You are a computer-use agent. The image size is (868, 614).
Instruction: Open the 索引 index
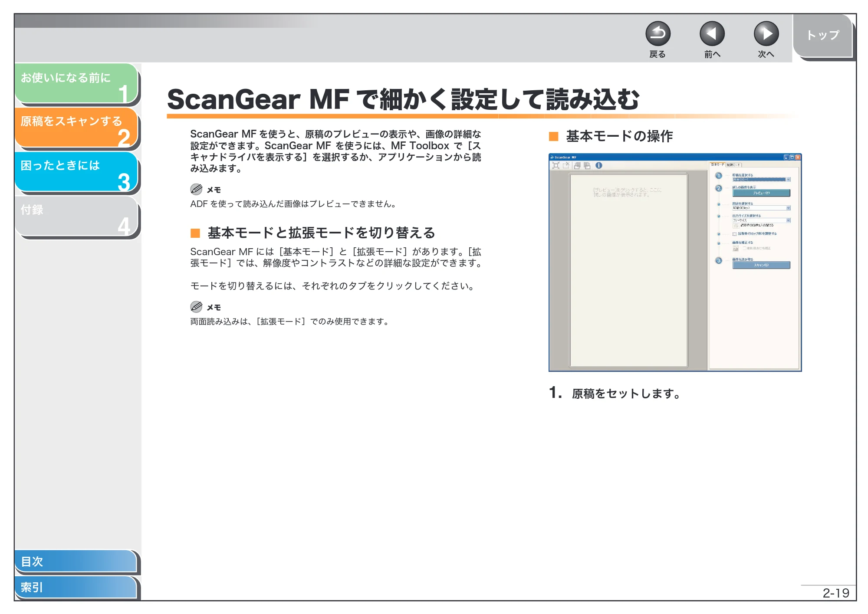coord(76,587)
